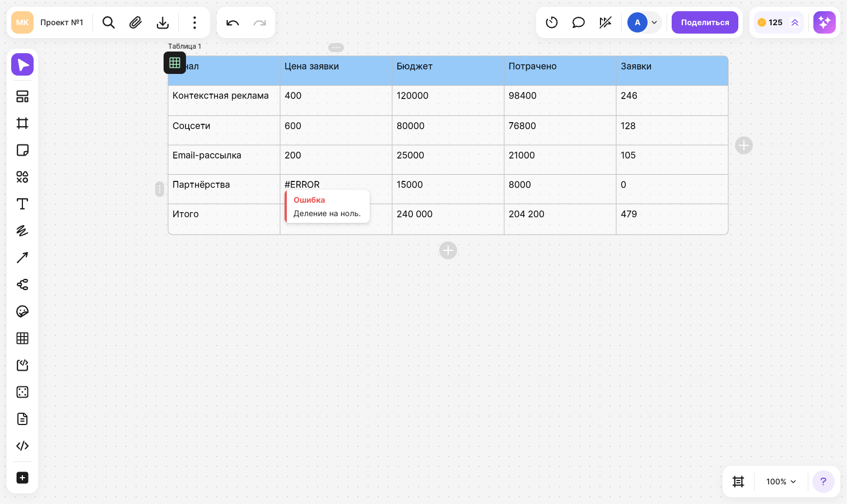
Task: Click the paperclip attachment icon
Action: click(x=136, y=22)
